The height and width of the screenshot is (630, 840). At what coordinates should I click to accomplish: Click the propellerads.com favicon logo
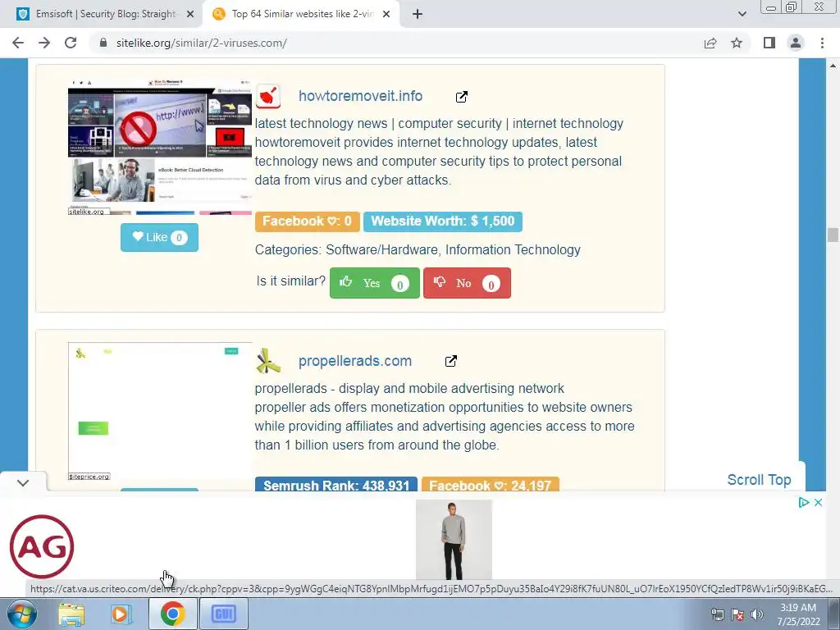[x=268, y=361]
